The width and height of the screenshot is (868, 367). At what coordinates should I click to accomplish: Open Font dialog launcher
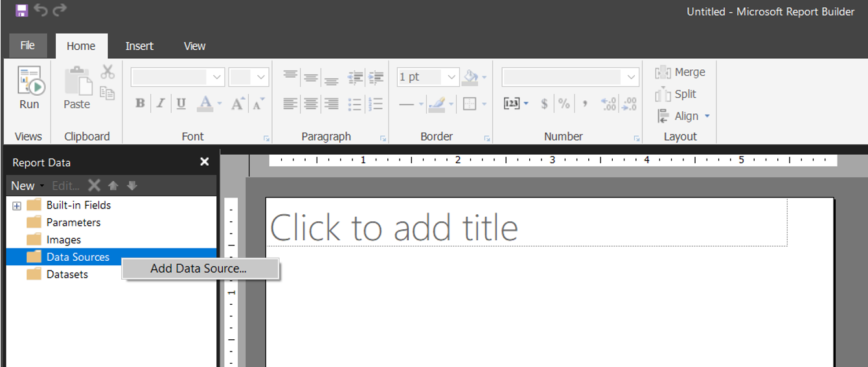click(x=266, y=139)
